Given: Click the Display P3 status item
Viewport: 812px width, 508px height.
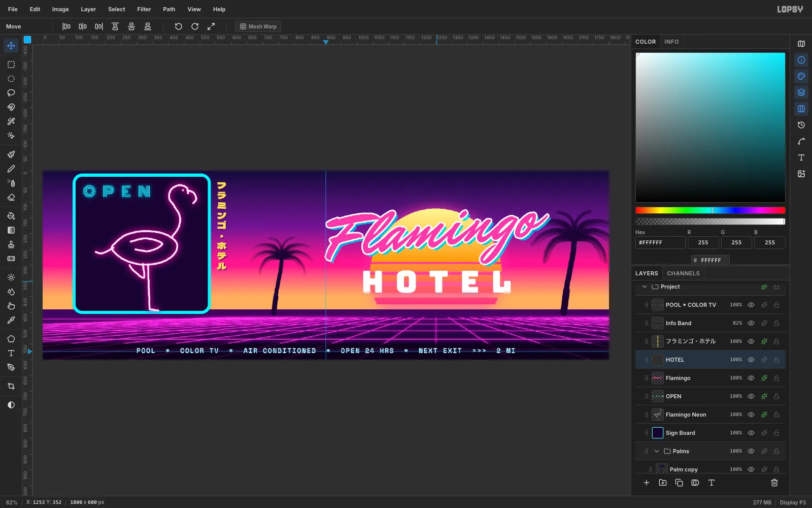Looking at the screenshot, I should coord(793,502).
